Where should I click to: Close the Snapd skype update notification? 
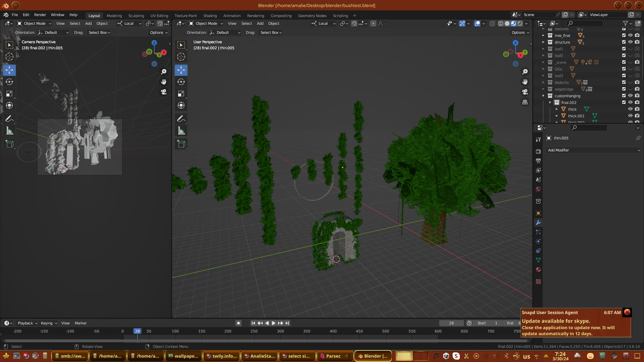(x=627, y=312)
